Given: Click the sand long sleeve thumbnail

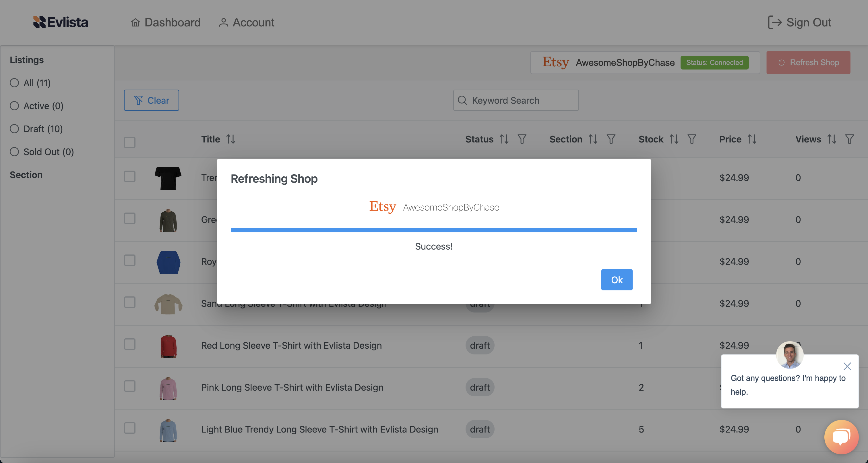Looking at the screenshot, I should pyautogui.click(x=168, y=304).
